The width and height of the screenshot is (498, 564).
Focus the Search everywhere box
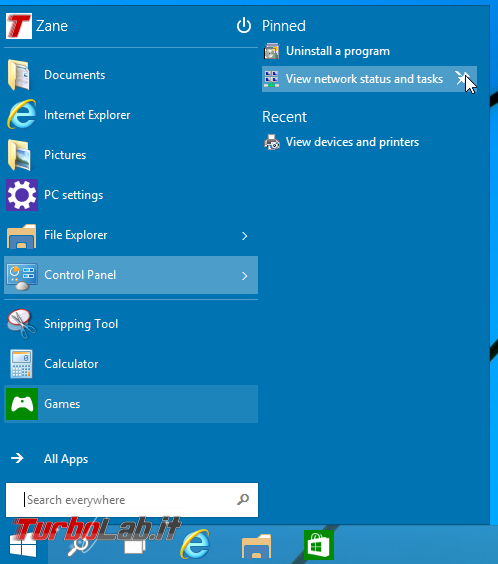pyautogui.click(x=132, y=500)
